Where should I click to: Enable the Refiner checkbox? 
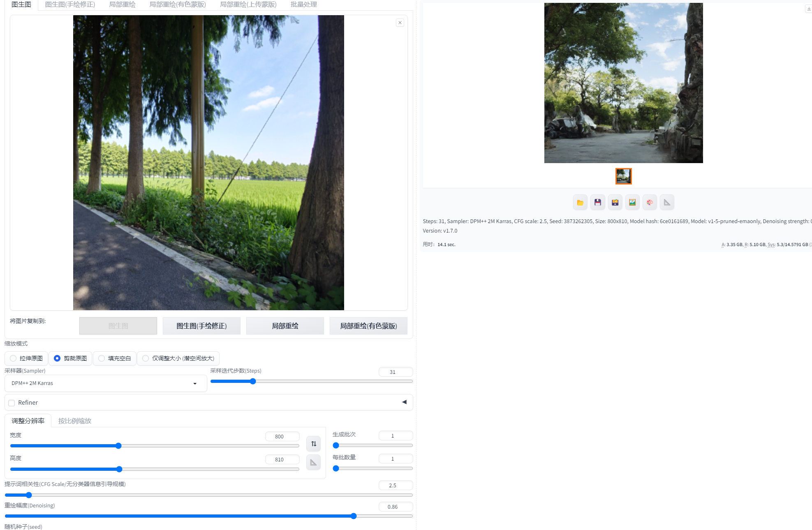coord(12,403)
